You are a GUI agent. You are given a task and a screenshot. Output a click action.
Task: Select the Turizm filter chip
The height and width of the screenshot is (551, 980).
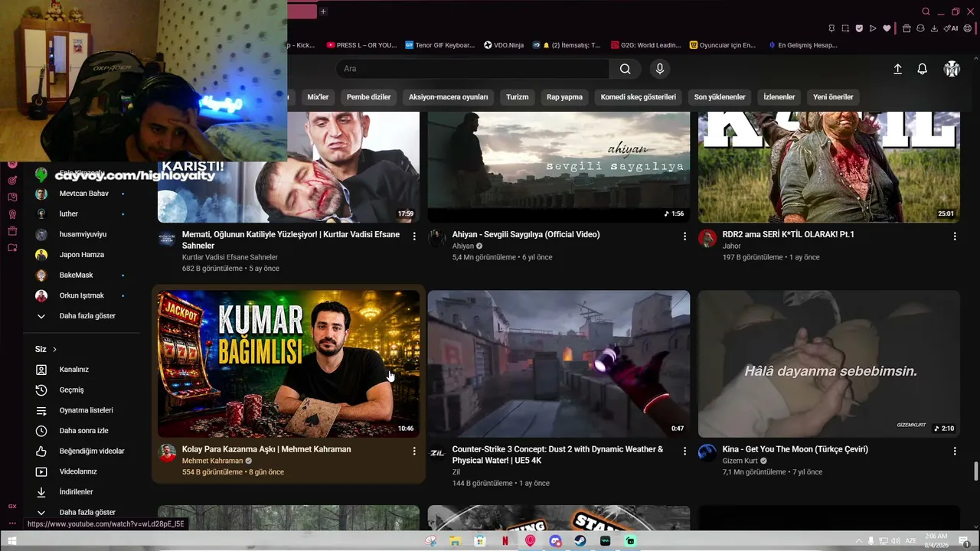pos(518,97)
